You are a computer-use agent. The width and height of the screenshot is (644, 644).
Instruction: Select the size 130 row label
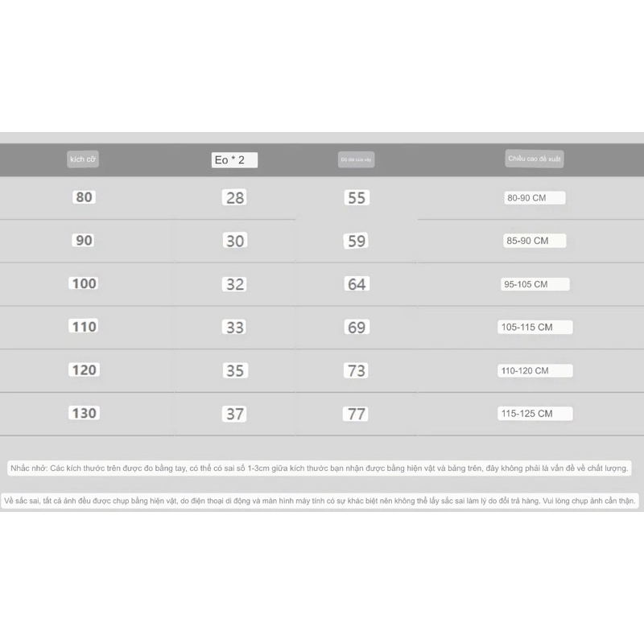tap(84, 413)
